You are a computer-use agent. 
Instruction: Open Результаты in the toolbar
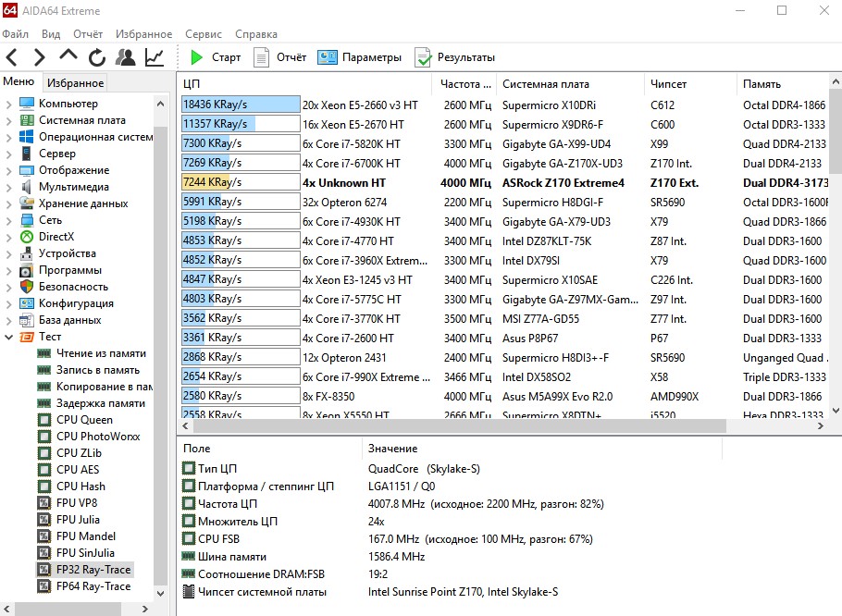tap(454, 57)
